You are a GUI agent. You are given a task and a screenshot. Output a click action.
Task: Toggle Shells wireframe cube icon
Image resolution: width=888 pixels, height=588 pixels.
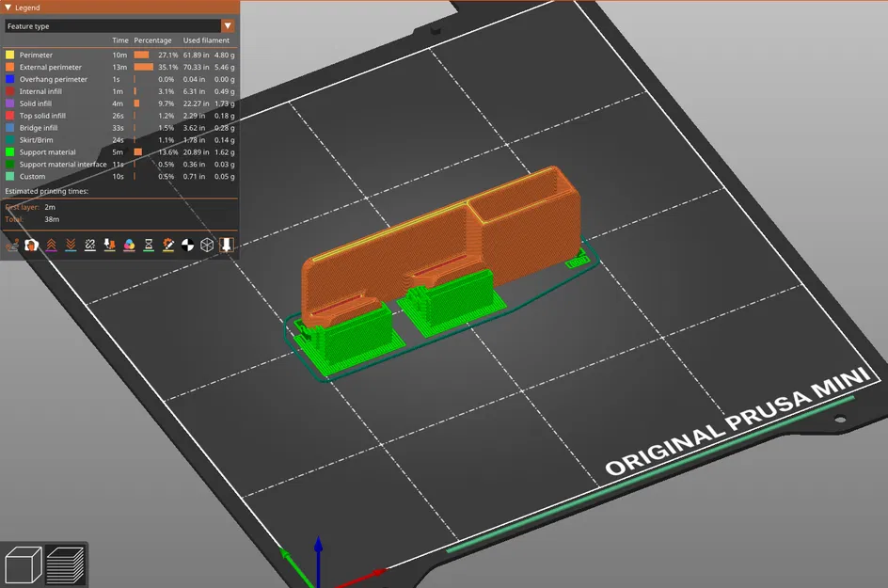207,245
